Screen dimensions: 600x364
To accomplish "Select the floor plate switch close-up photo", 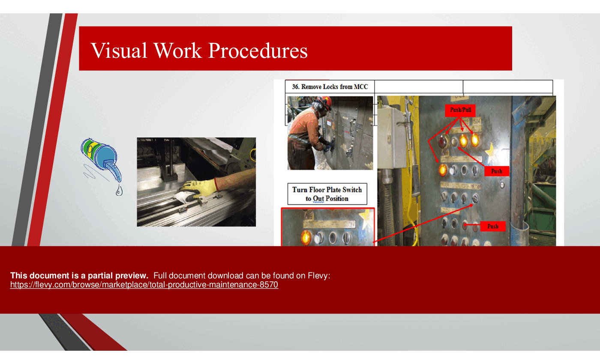I will pyautogui.click(x=328, y=227).
